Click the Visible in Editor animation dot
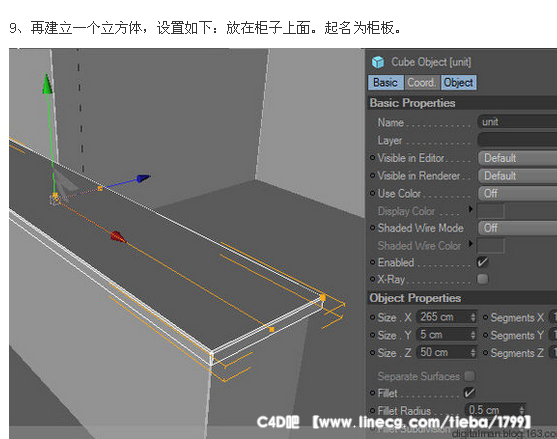The height and width of the screenshot is (439, 557). [372, 157]
